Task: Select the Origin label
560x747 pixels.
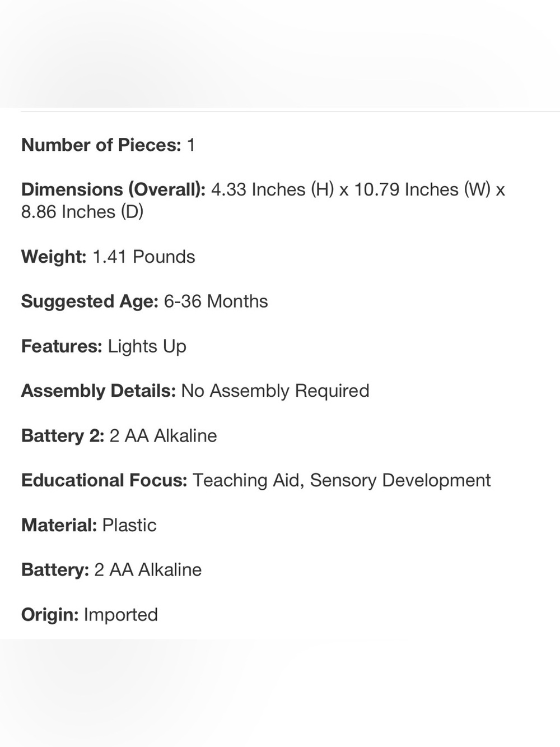Action: (x=50, y=615)
